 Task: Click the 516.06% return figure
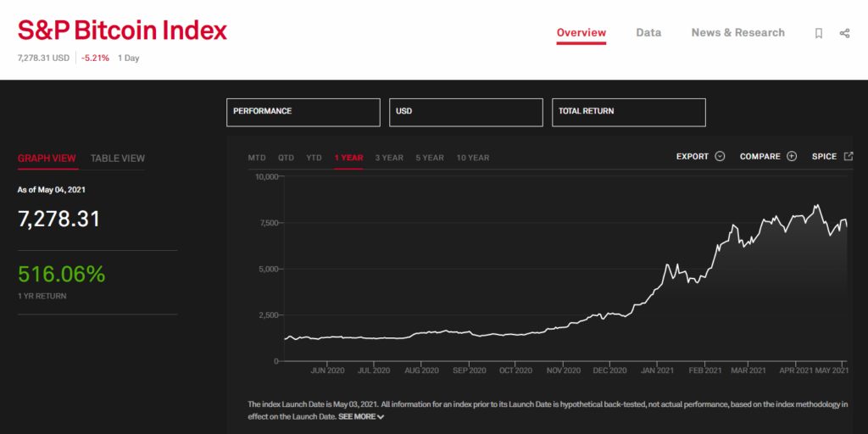pyautogui.click(x=61, y=275)
